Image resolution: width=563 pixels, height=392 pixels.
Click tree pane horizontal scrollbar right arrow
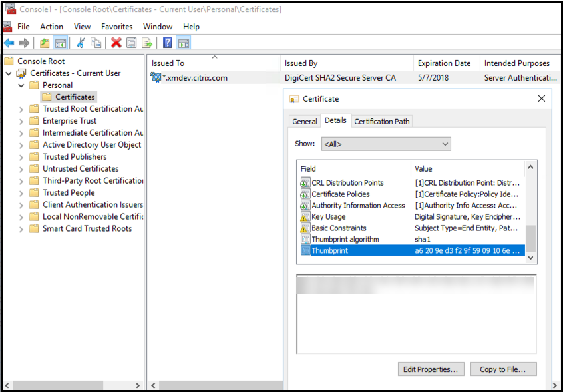coord(138,385)
